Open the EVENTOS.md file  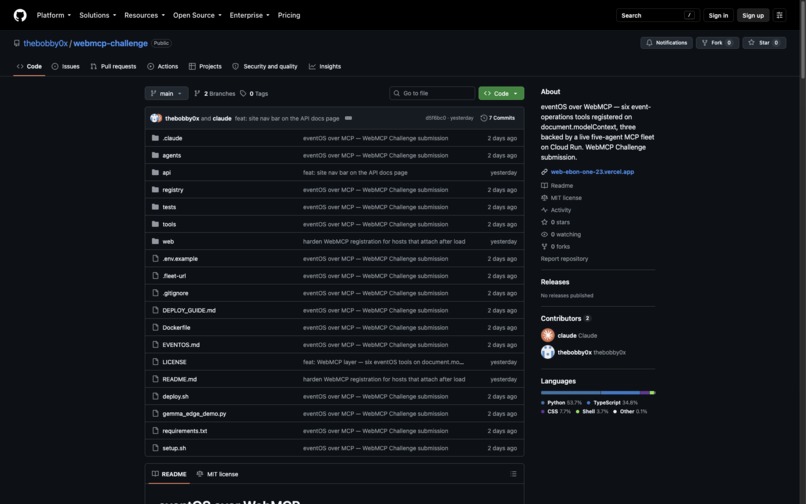coord(181,345)
